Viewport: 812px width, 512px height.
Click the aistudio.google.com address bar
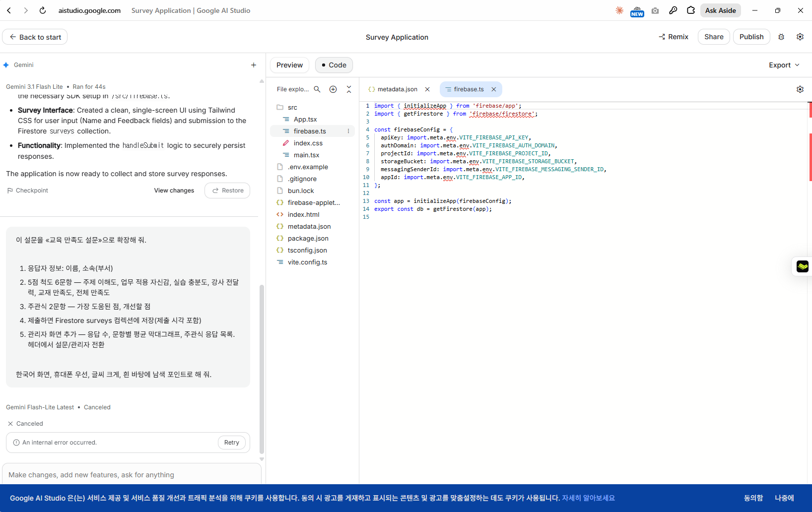[x=89, y=10]
